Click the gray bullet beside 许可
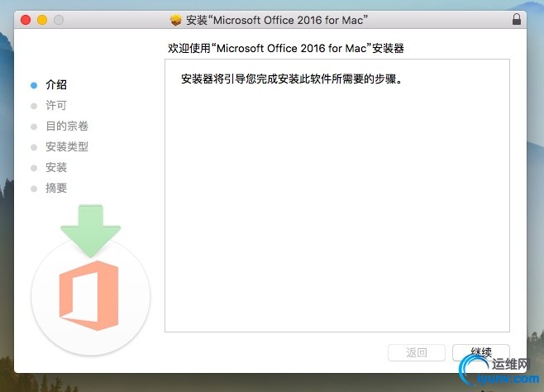The height and width of the screenshot is (392, 544). (x=34, y=106)
